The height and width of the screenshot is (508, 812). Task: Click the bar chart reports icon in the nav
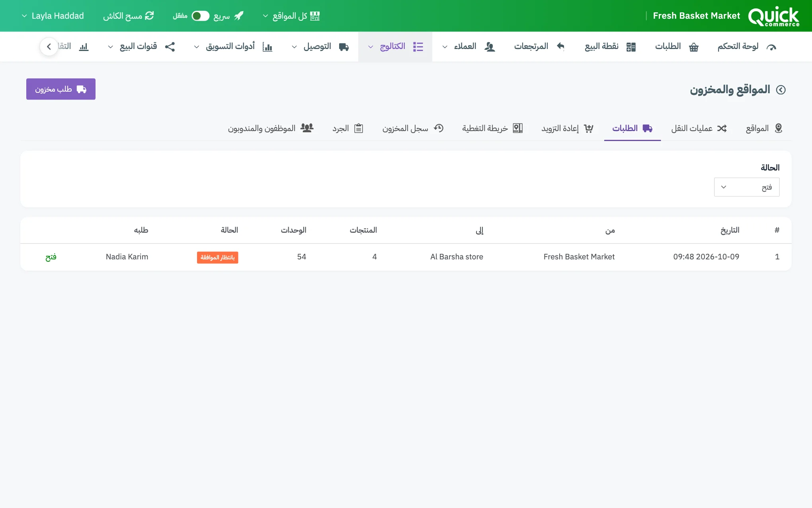click(84, 47)
